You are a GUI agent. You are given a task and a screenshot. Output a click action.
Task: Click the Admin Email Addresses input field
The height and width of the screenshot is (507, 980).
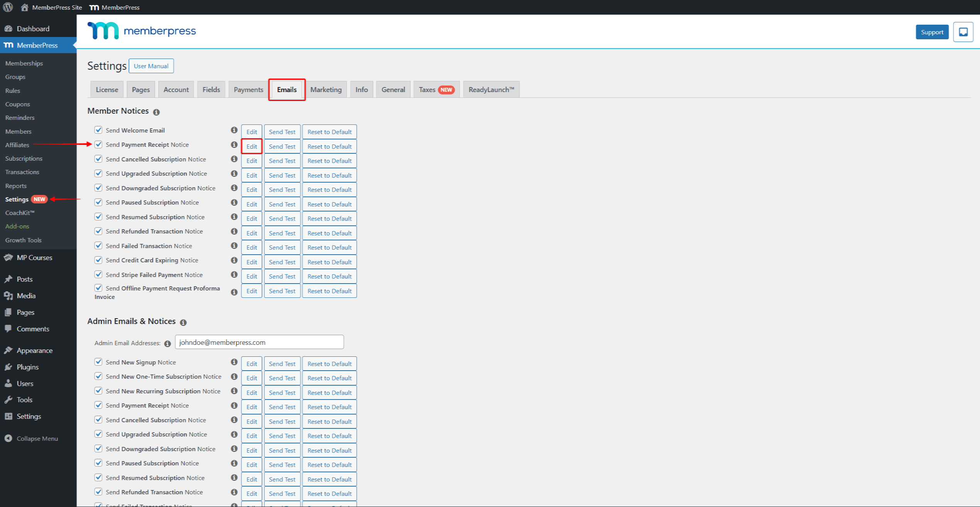(x=259, y=342)
